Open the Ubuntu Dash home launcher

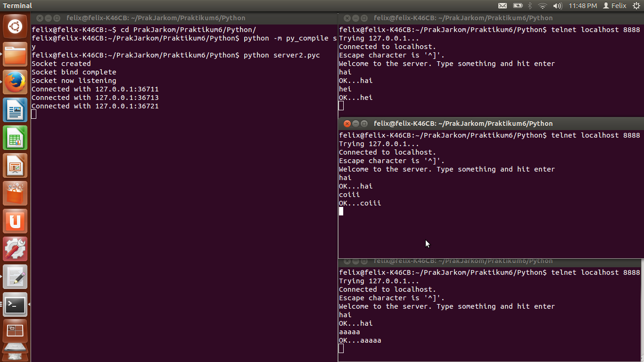click(15, 26)
